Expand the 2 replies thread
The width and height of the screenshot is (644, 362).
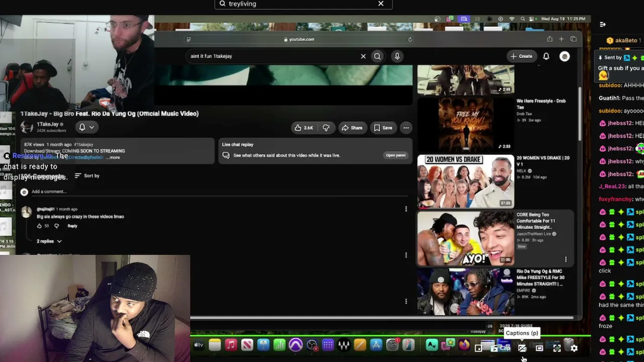[49, 241]
